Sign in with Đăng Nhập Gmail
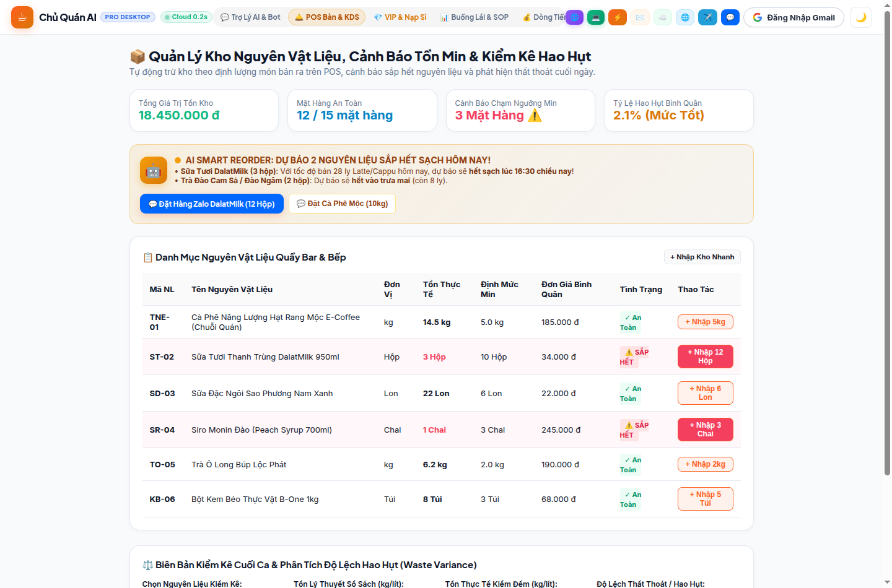The height and width of the screenshot is (588, 892). (794, 17)
